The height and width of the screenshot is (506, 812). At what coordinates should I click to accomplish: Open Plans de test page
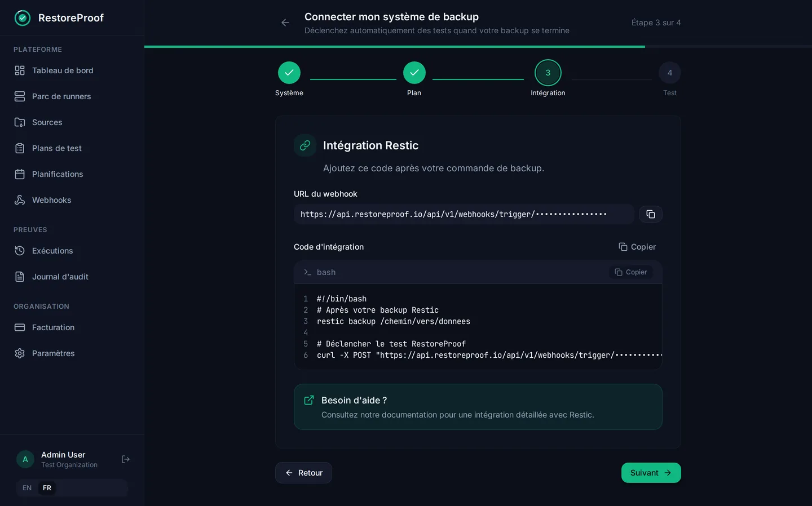72,148
